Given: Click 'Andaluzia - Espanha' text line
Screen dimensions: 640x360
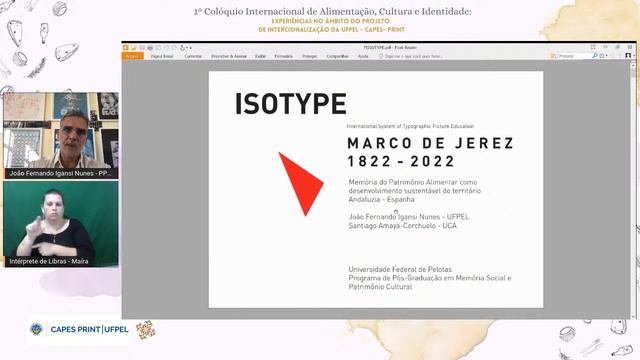Looking at the screenshot, I should click(381, 200).
